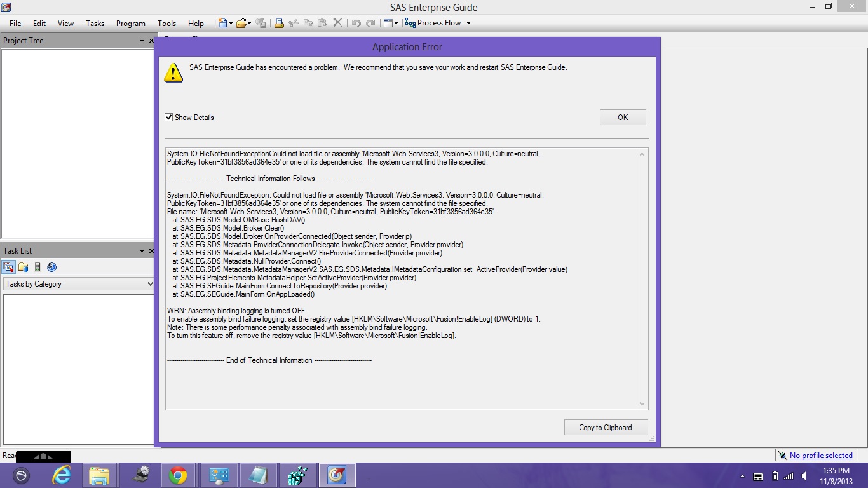Click OK to dismiss the error dialog
Image resolution: width=868 pixels, height=488 pixels.
click(x=622, y=117)
